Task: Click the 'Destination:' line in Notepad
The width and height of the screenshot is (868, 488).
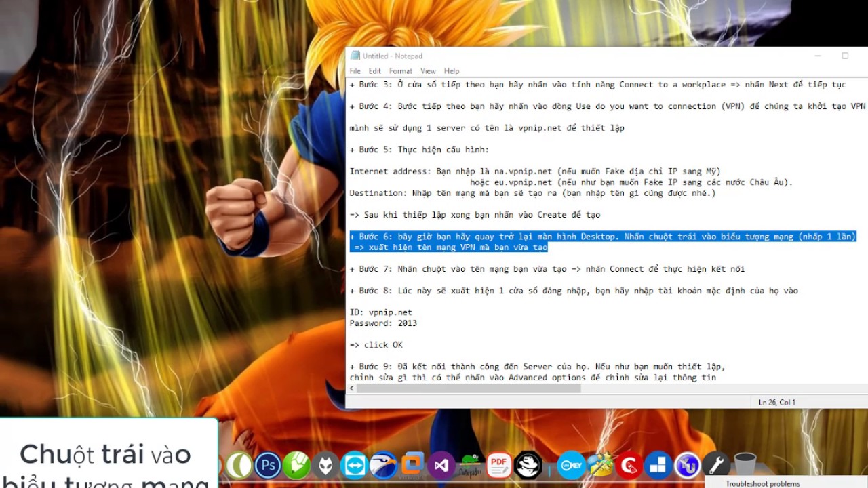Action: [x=532, y=193]
